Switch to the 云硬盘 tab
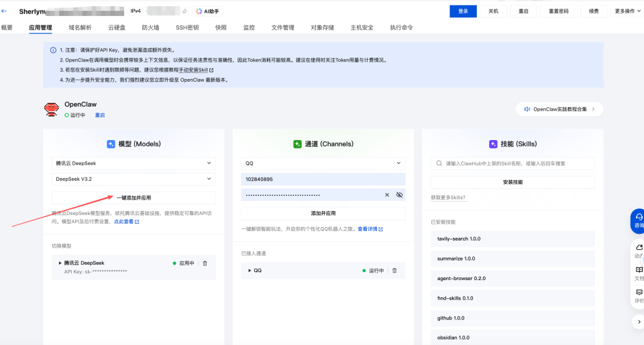The height and width of the screenshot is (345, 644). click(117, 27)
